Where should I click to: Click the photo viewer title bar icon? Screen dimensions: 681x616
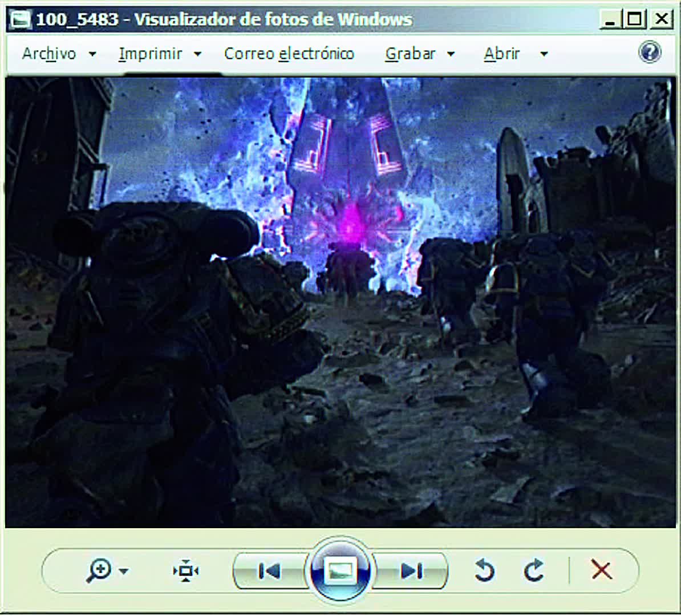click(x=21, y=19)
